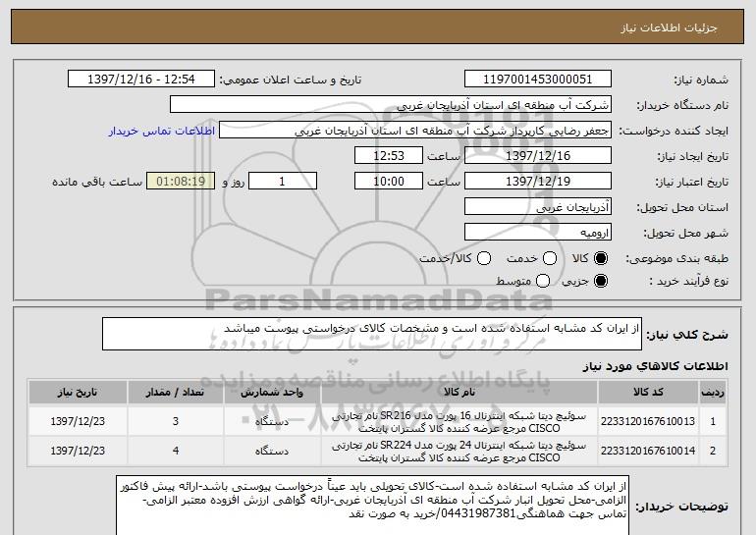Click the days remaining field showing 1
The image size is (756, 535).
283,182
